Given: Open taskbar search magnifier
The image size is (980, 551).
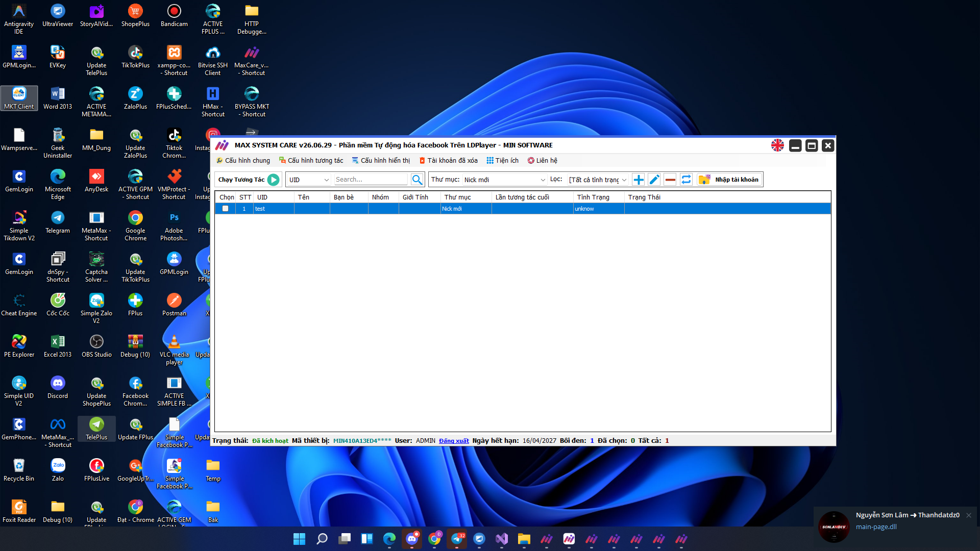Looking at the screenshot, I should click(x=322, y=539).
